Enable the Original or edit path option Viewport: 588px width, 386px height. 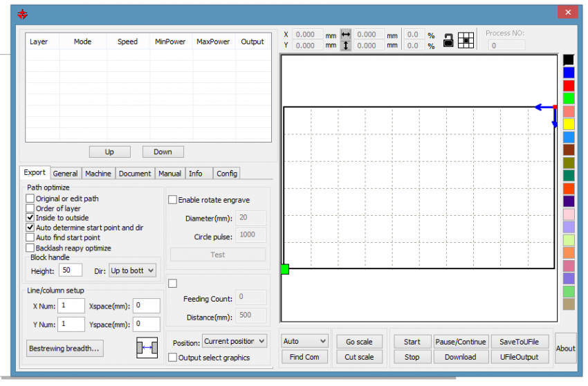point(30,199)
